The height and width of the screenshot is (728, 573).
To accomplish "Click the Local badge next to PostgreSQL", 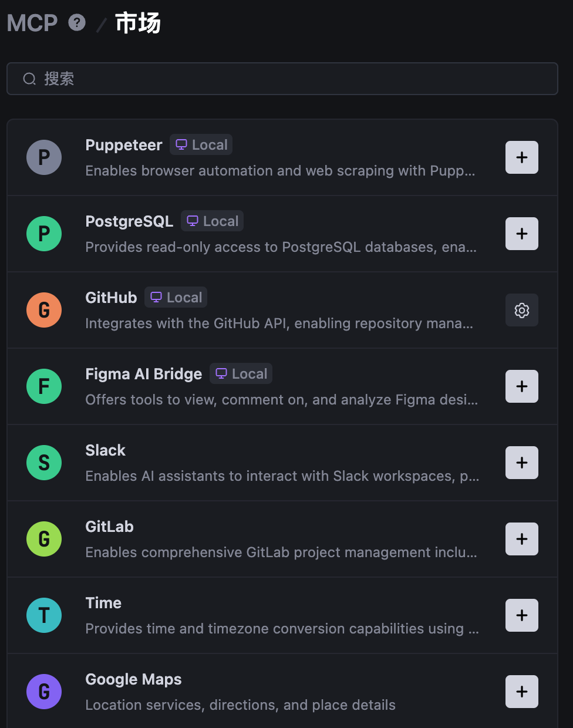I will coord(213,221).
